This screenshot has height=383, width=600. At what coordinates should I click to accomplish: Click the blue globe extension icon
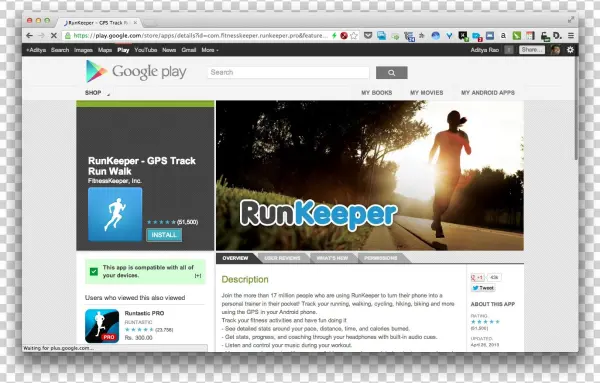(435, 36)
